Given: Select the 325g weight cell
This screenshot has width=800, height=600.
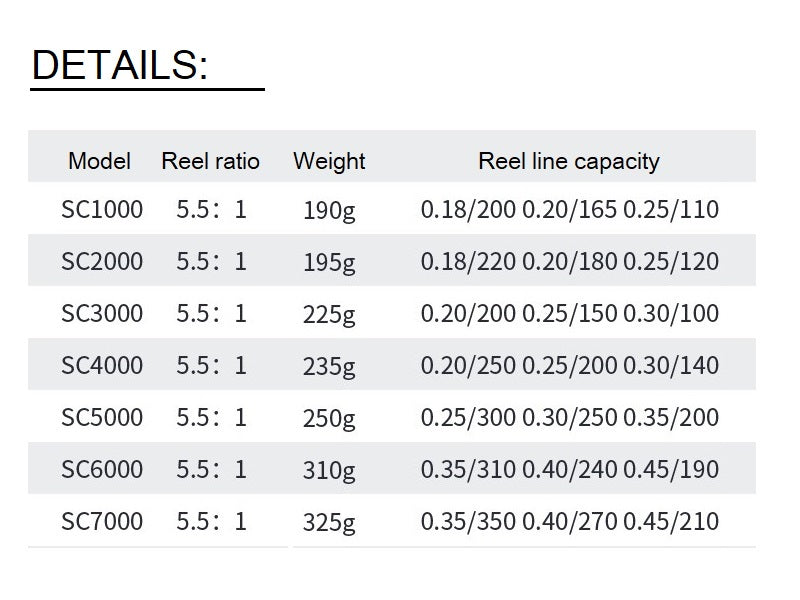Looking at the screenshot, I should pyautogui.click(x=329, y=523).
